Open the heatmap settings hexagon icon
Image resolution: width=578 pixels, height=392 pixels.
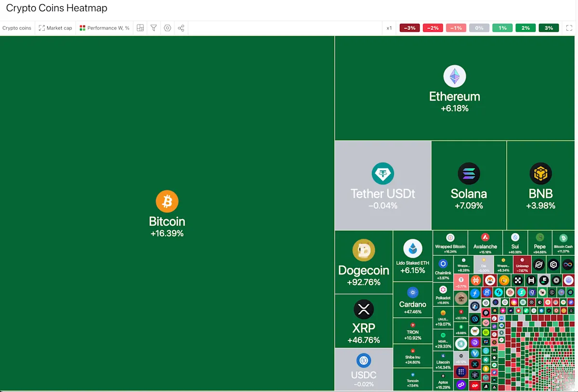[167, 28]
